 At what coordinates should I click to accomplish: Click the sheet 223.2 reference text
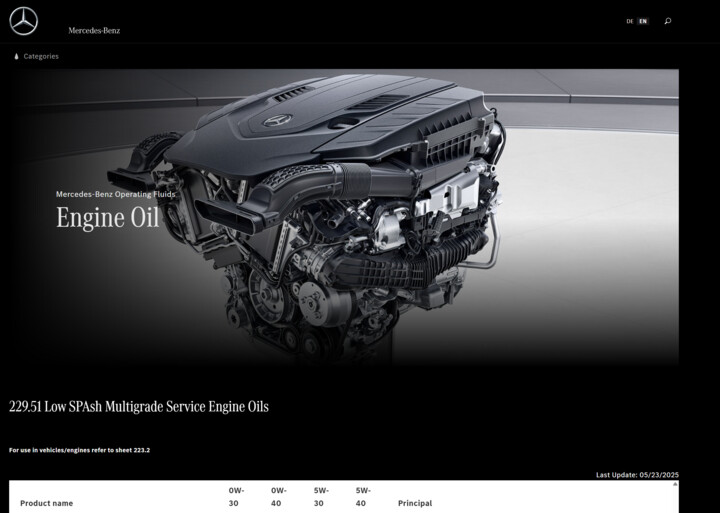(x=80, y=450)
